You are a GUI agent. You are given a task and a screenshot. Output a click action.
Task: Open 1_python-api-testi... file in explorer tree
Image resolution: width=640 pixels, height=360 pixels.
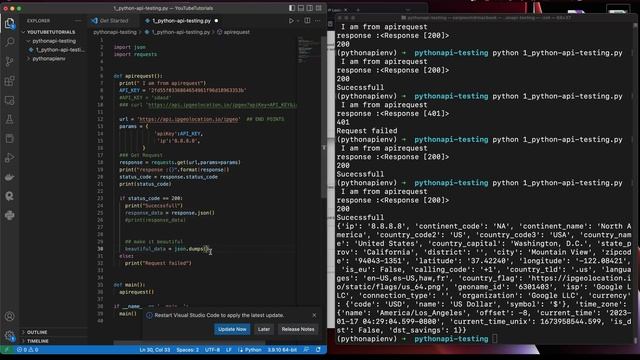(x=57, y=50)
